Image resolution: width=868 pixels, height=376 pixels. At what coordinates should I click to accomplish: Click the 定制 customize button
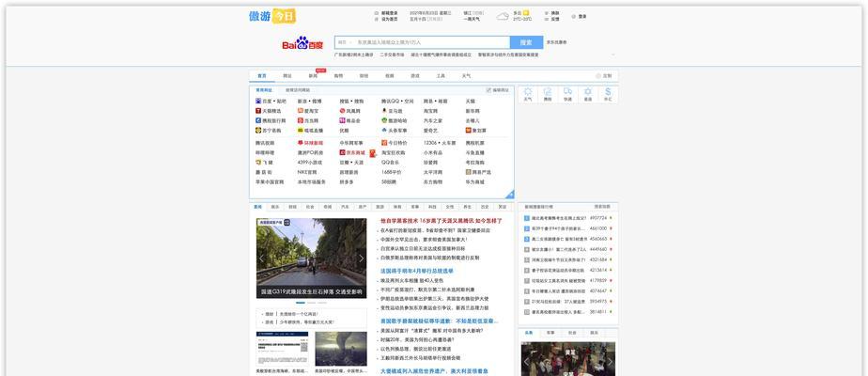pyautogui.click(x=604, y=76)
